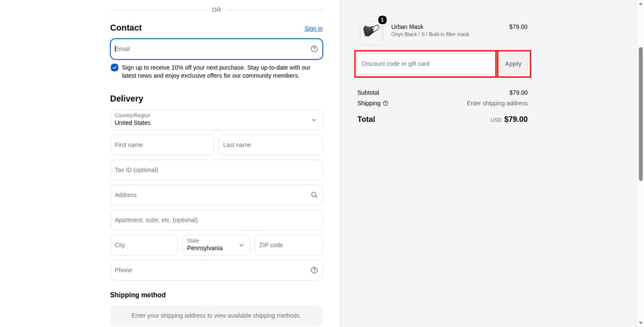Focus the Tax ID (optional) field
This screenshot has height=327, width=644.
(x=217, y=170)
